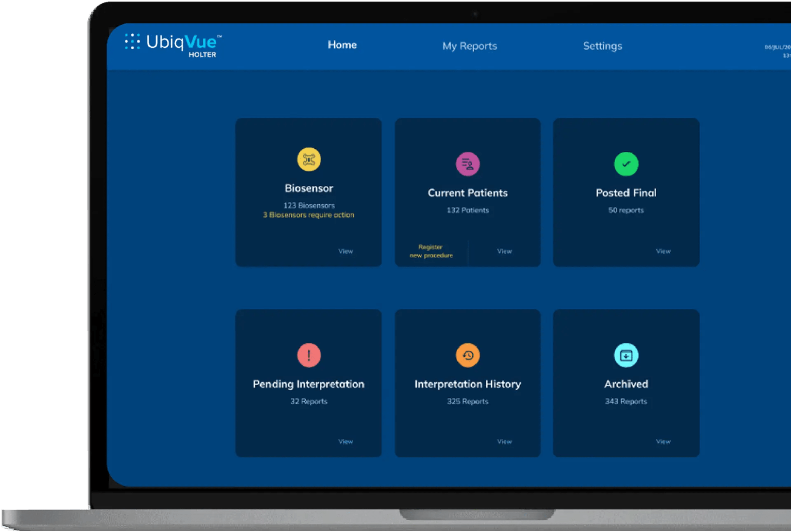Click View on Posted Final card
791x532 pixels.
point(663,251)
